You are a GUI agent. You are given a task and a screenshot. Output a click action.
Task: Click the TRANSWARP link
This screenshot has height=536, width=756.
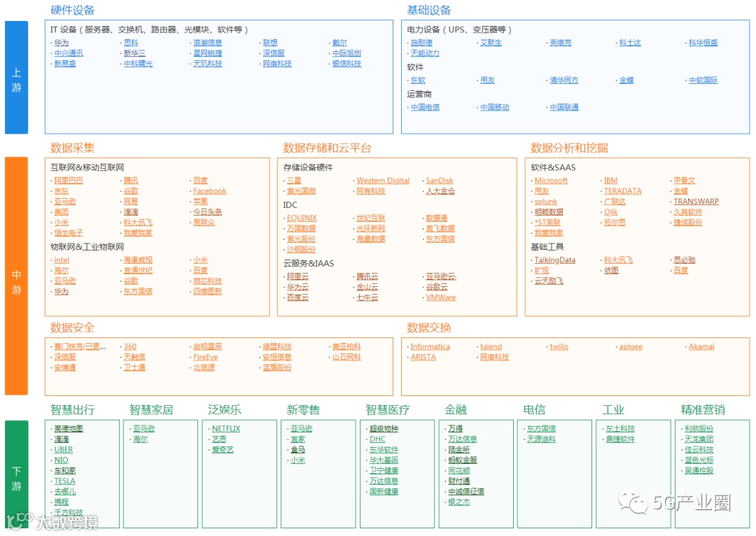(x=696, y=202)
